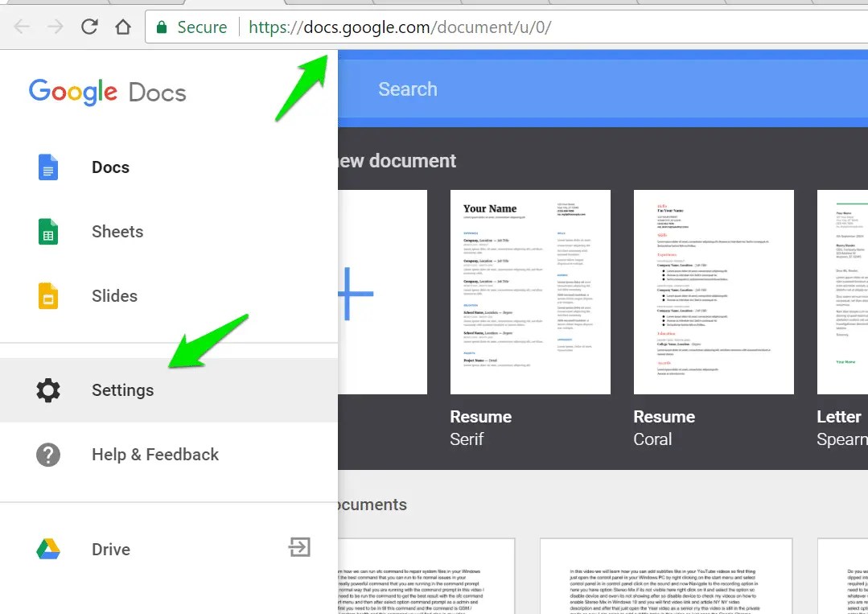Click the Settings gear icon
868x614 pixels.
(x=47, y=389)
